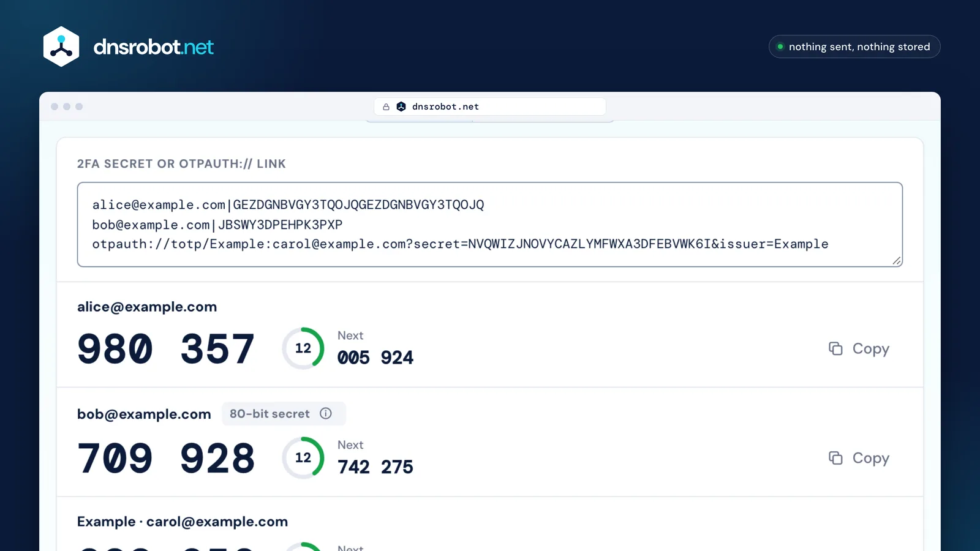Copy alice@example.com code button
The image size is (980, 551).
pyautogui.click(x=859, y=348)
